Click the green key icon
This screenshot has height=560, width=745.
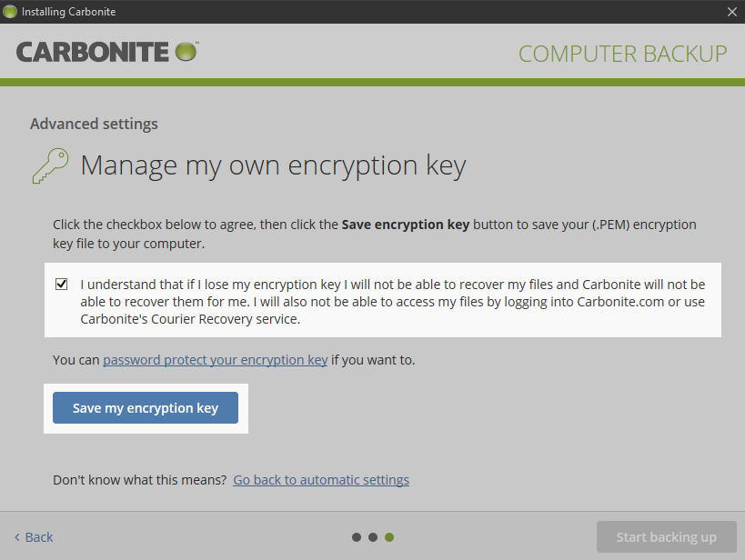50,166
